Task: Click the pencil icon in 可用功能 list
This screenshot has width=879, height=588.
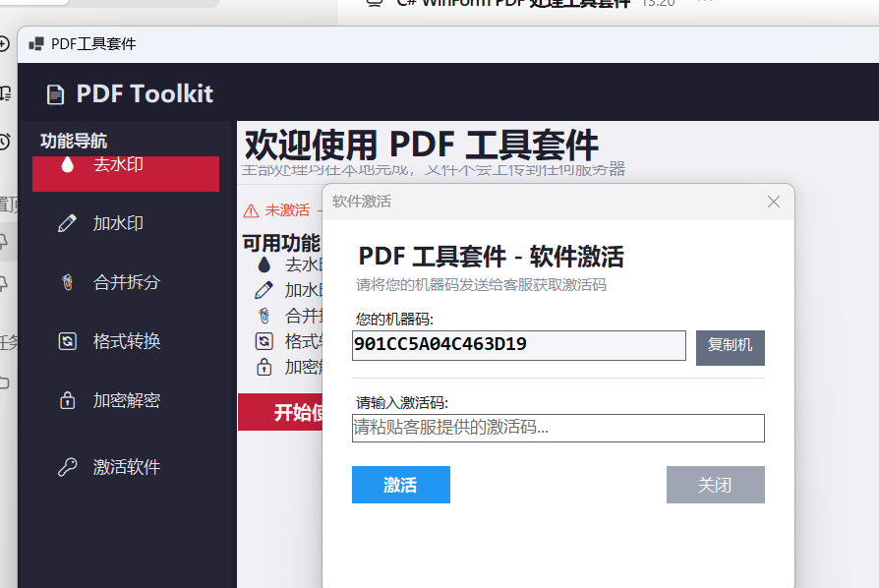Action: [x=264, y=290]
